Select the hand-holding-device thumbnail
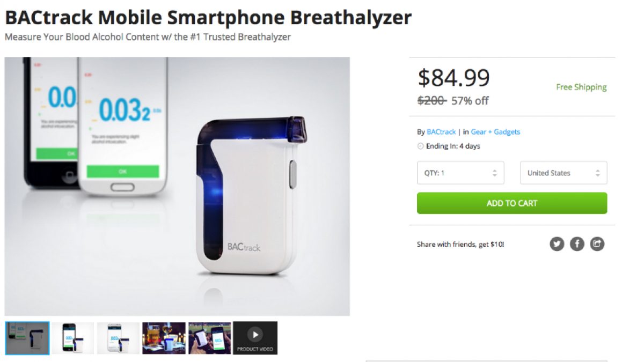Image resolution: width=644 pixels, height=362 pixels. point(210,338)
